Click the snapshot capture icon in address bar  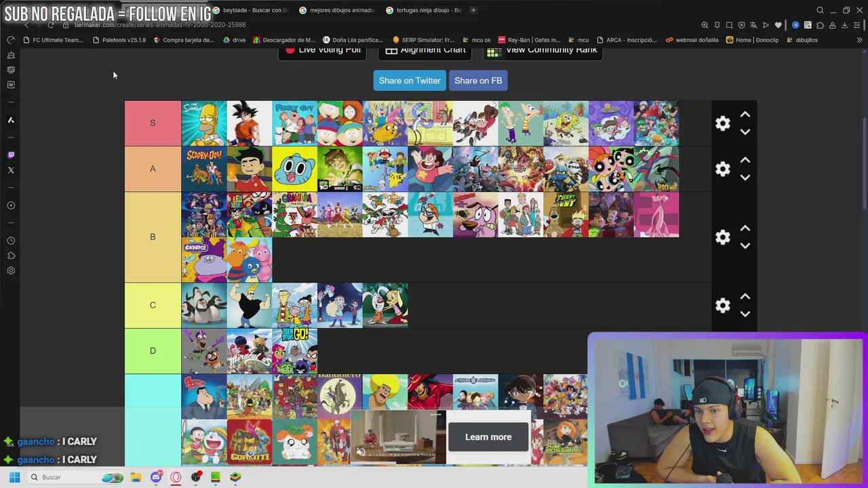point(729,25)
